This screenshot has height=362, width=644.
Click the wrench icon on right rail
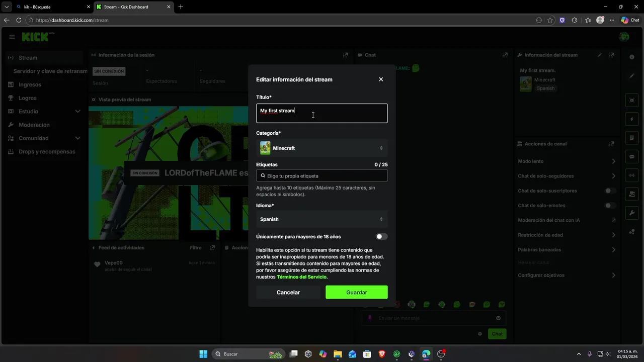632,213
